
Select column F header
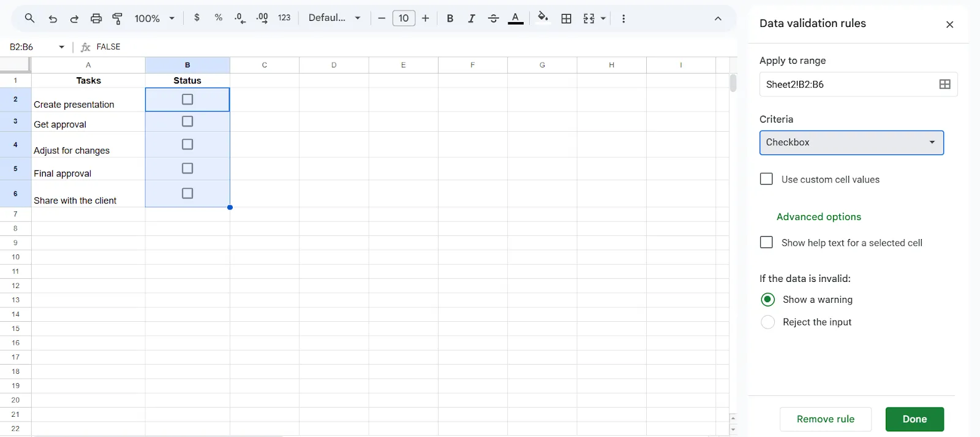coord(473,65)
